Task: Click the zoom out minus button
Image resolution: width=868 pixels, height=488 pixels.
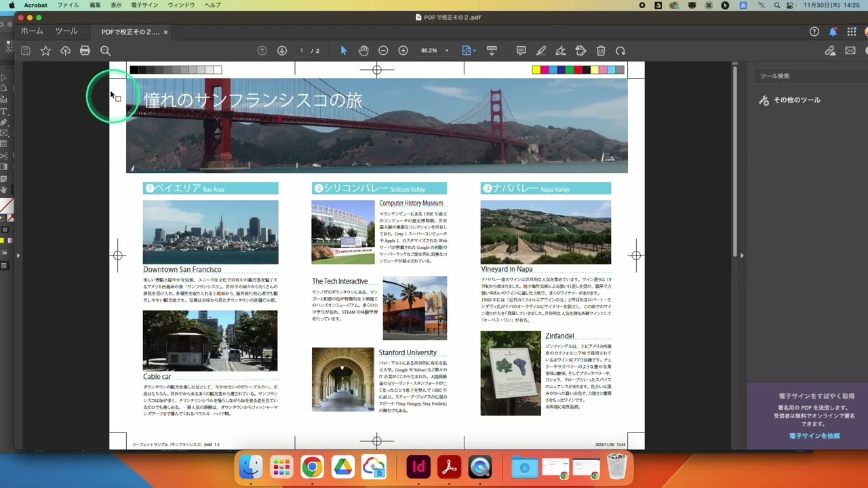Action: coord(383,51)
